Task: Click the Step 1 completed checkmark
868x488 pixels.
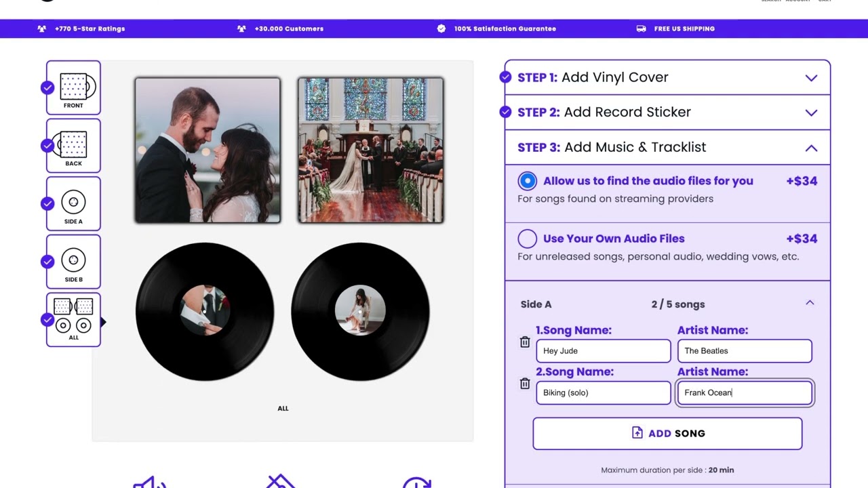Action: click(505, 77)
